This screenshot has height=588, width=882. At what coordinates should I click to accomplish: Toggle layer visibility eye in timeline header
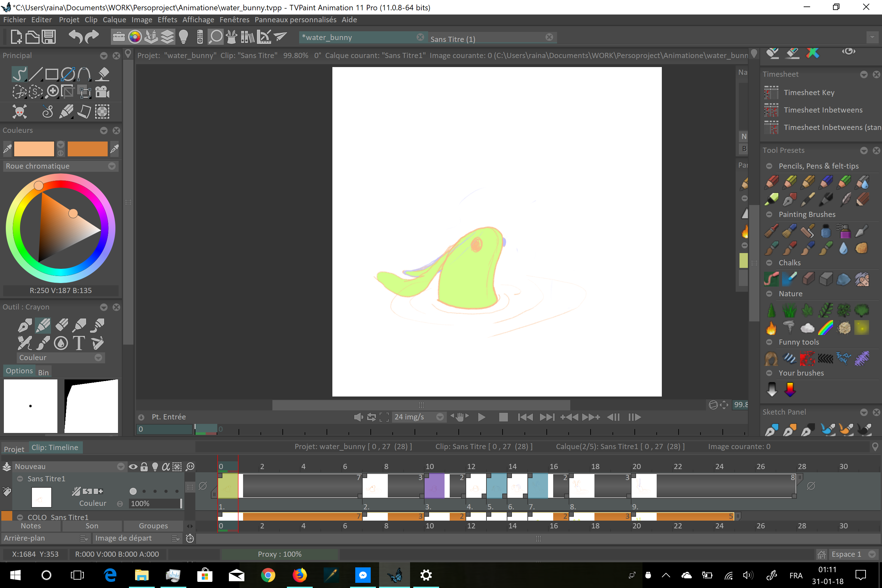pos(133,466)
